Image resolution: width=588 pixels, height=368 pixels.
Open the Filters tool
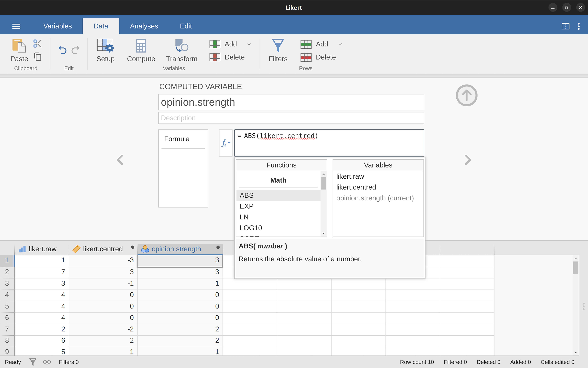[x=278, y=50]
